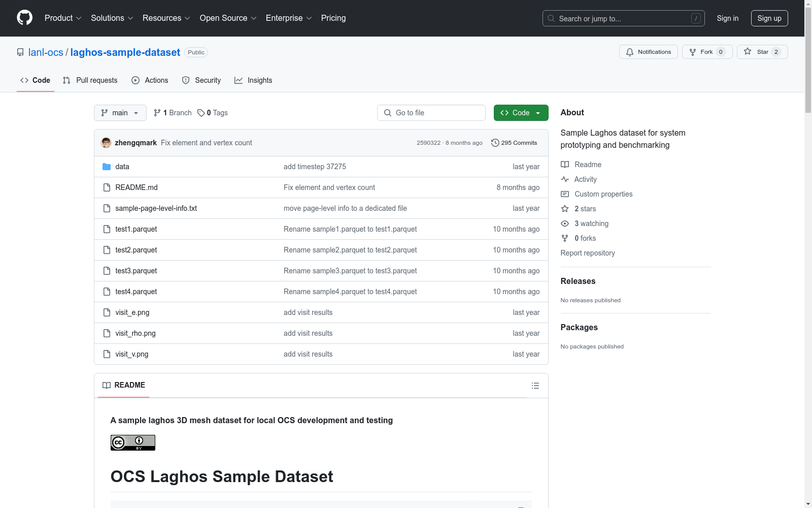Image resolution: width=812 pixels, height=508 pixels.
Task: Open the visit_rho.png file
Action: tap(136, 333)
